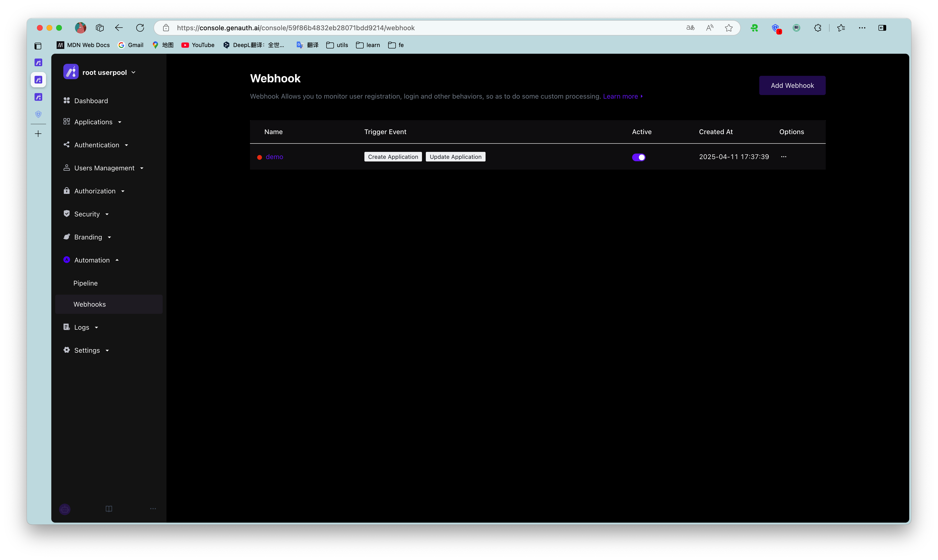Click the browser back arrow
Image resolution: width=938 pixels, height=560 pixels.
pos(119,28)
